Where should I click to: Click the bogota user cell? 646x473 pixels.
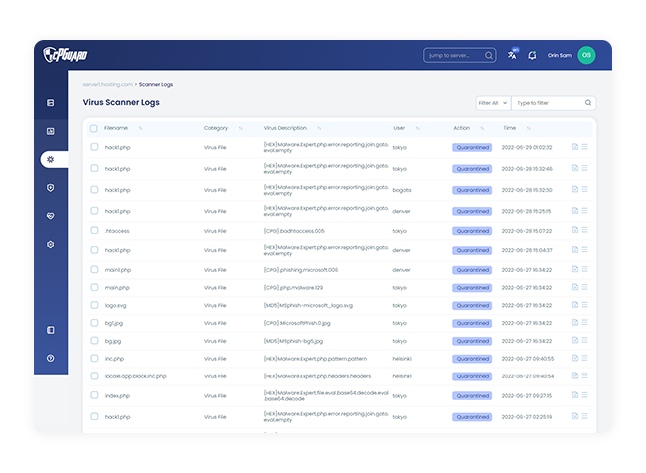click(402, 190)
